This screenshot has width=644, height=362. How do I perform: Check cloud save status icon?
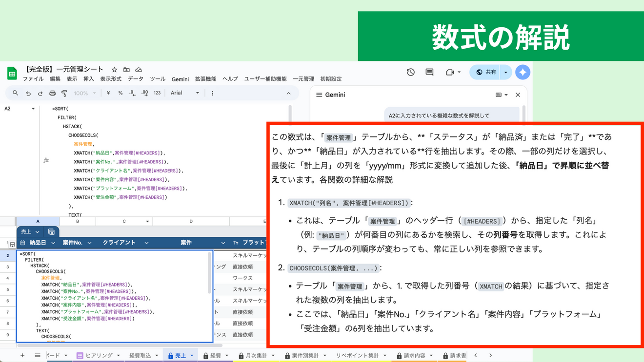(139, 70)
